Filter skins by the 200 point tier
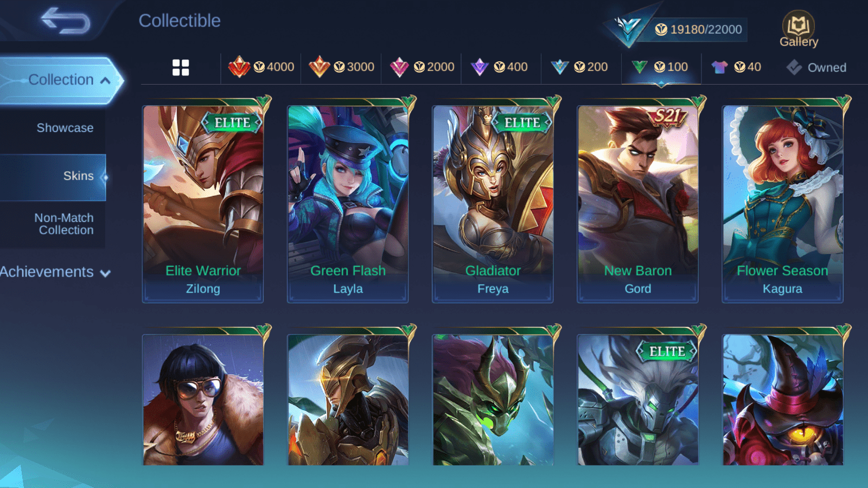 click(579, 67)
